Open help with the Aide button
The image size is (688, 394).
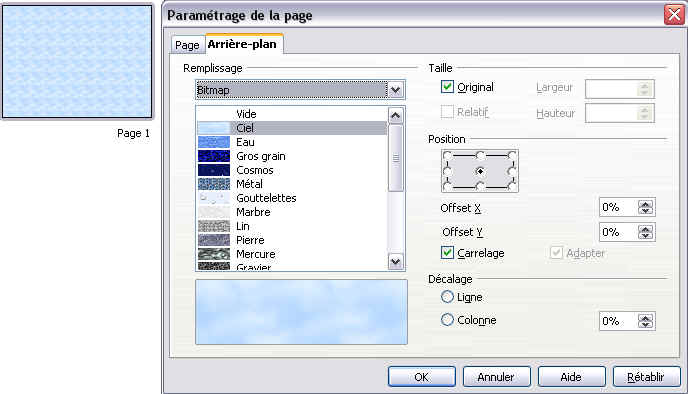pyautogui.click(x=572, y=377)
